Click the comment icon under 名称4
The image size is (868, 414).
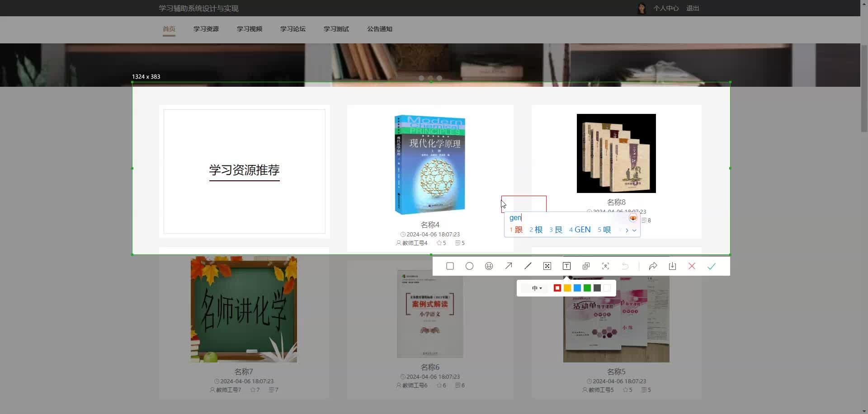[x=458, y=243]
